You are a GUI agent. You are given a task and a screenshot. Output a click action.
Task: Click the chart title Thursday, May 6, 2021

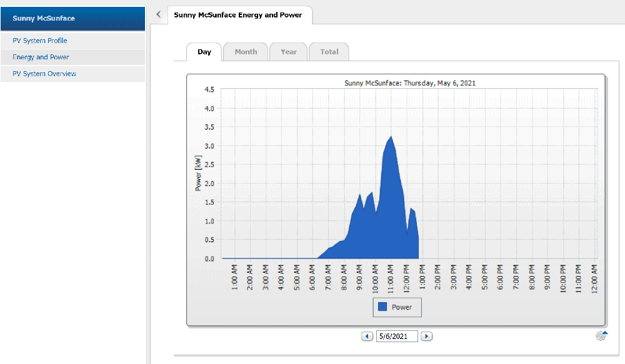410,82
